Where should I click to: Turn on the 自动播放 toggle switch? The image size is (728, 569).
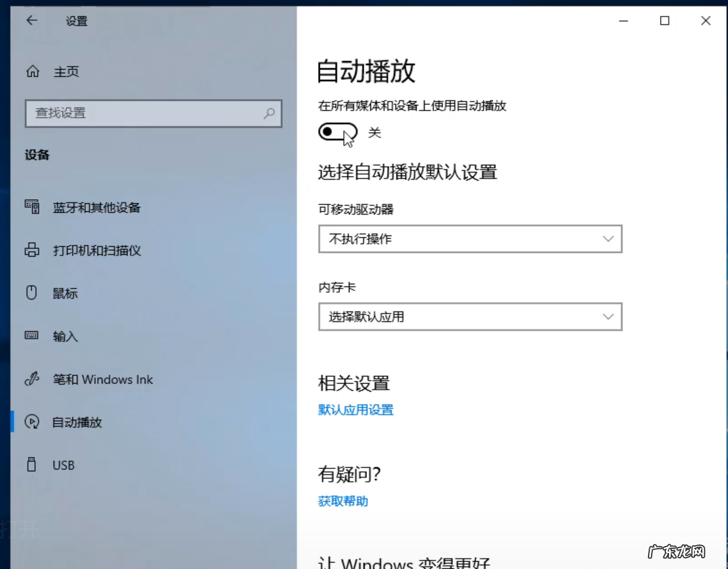(x=337, y=132)
